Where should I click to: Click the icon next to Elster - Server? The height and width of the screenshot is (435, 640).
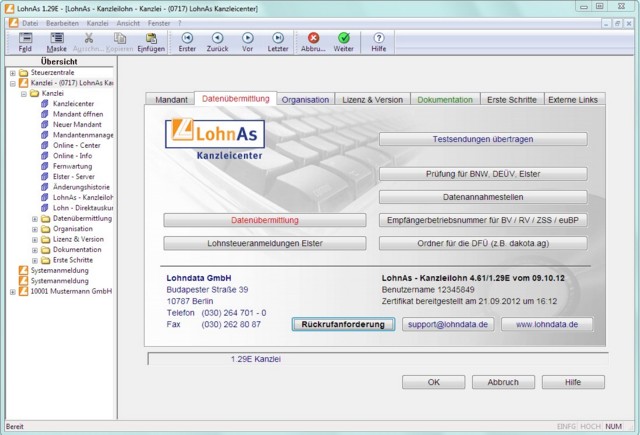45,177
